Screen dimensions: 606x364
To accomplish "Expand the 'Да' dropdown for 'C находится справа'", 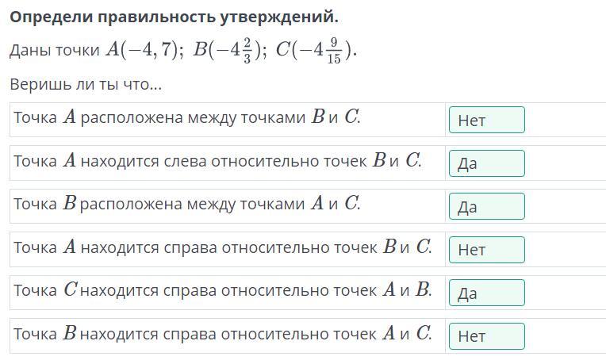I will pos(486,293).
